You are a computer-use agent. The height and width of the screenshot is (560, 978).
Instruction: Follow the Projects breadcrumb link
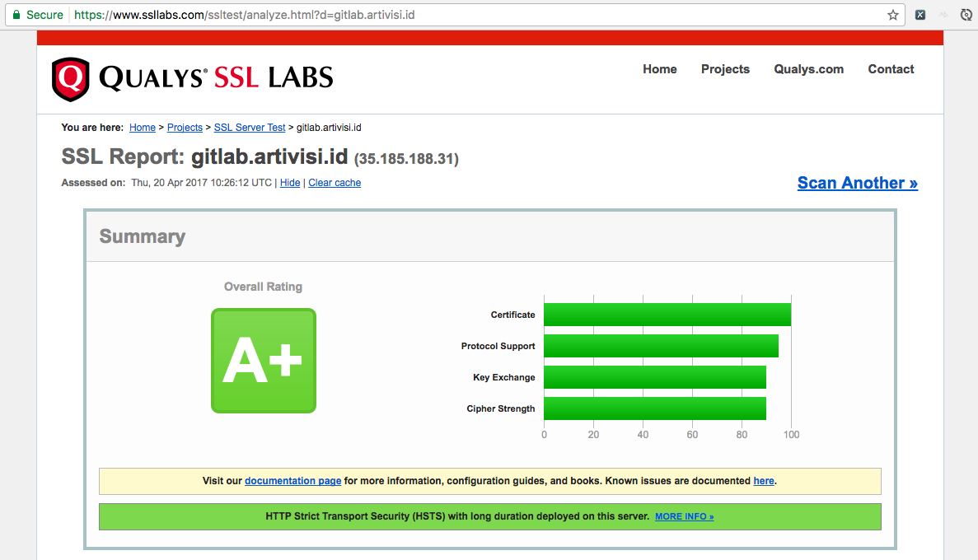pos(185,127)
